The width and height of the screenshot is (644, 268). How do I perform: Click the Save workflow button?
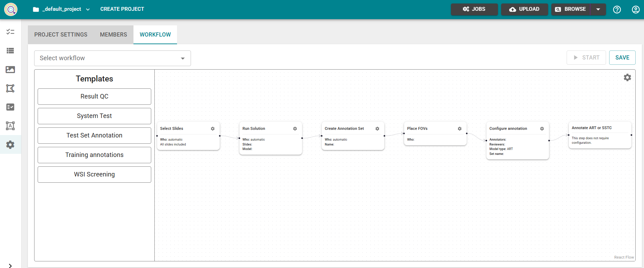pyautogui.click(x=622, y=58)
